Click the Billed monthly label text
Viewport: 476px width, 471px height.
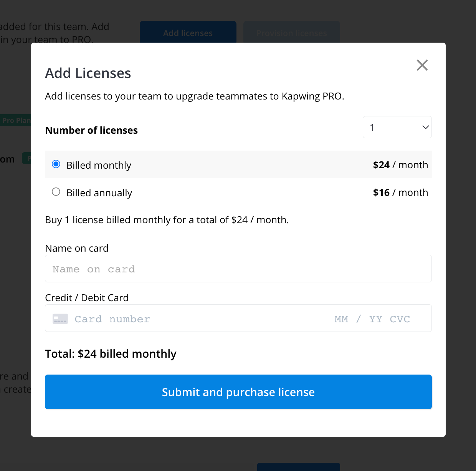(x=99, y=165)
